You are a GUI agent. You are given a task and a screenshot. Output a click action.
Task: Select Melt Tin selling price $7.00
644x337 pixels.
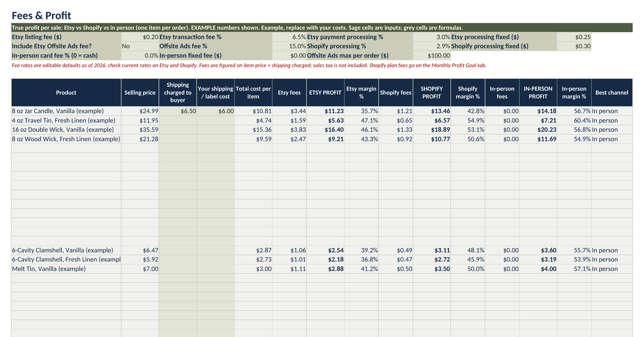point(140,269)
